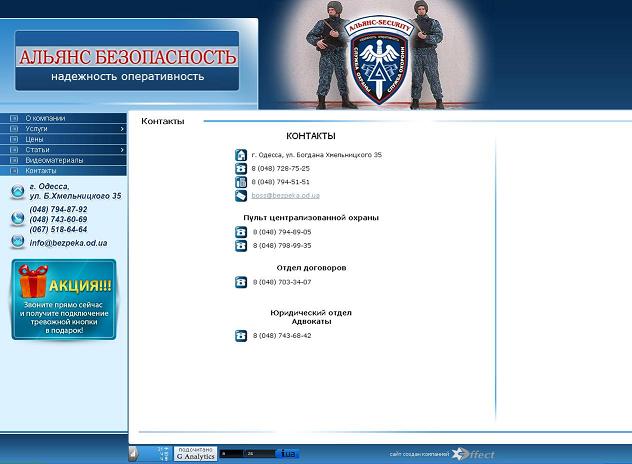Open the boss@bezpeka.od.ua email link
Viewport: 632px width, 464px height.
pyautogui.click(x=285, y=196)
